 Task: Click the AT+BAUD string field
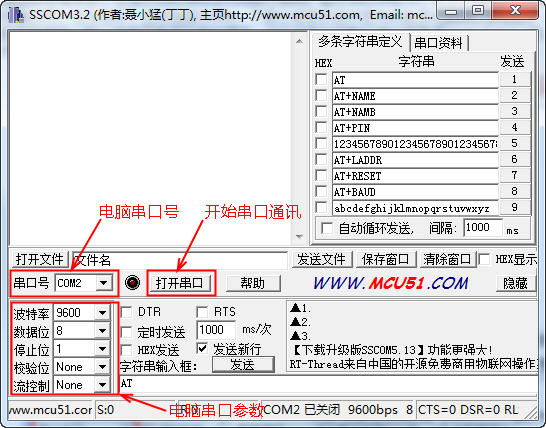point(415,192)
